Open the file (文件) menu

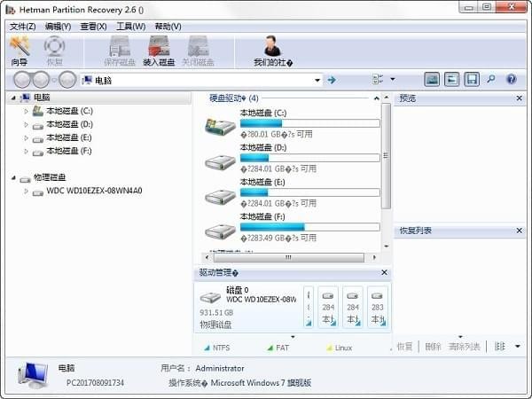pos(22,27)
